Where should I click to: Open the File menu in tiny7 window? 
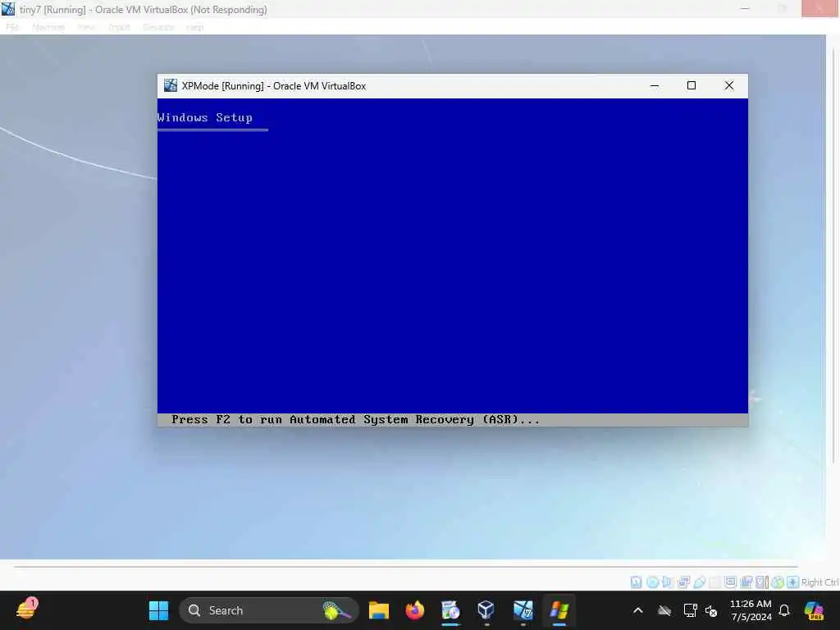(12, 27)
